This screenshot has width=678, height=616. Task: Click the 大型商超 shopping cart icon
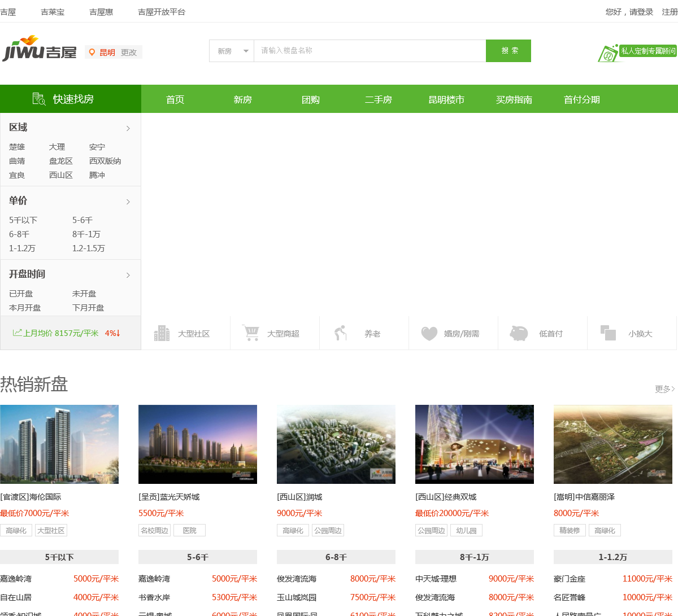(x=251, y=333)
